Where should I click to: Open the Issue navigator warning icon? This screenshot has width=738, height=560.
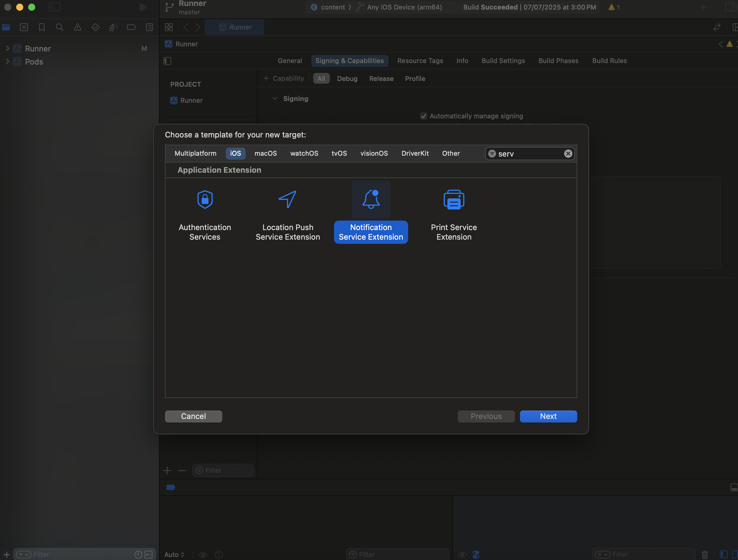click(x=77, y=27)
